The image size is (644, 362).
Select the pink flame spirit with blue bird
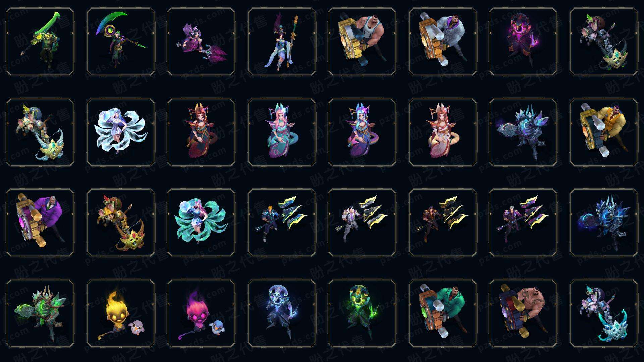coord(201,313)
